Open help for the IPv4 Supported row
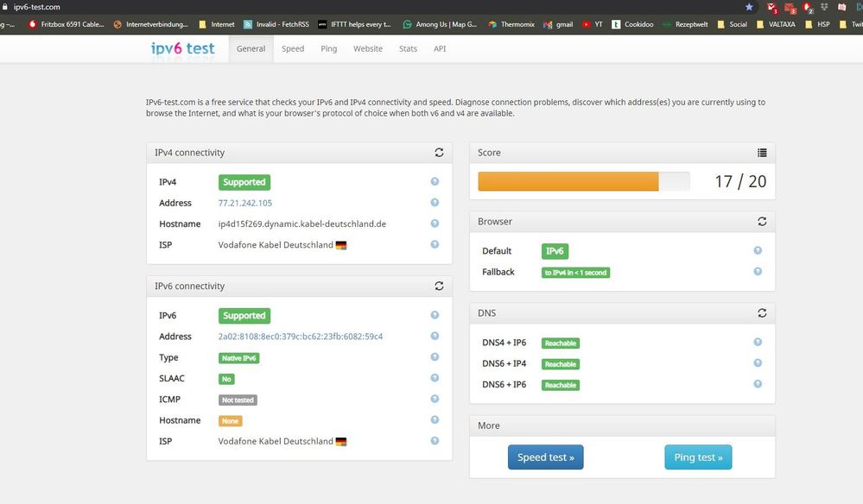 435,181
